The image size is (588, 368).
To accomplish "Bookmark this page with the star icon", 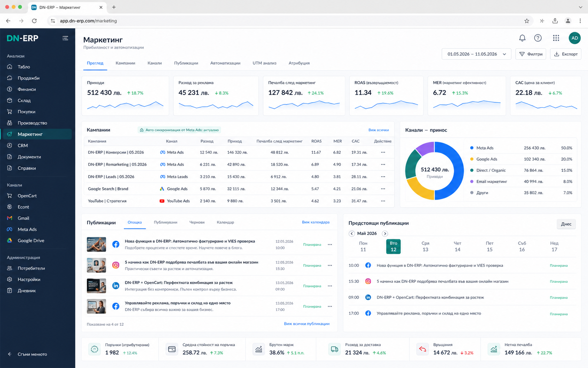I will [x=526, y=21].
